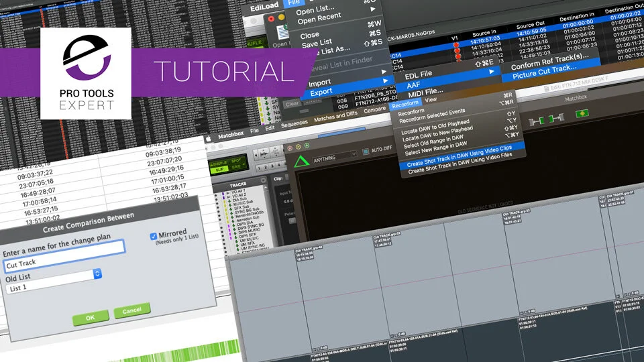This screenshot has width=644, height=362.
Task: Click the Clear button in EdiLoad
Action: (x=292, y=105)
